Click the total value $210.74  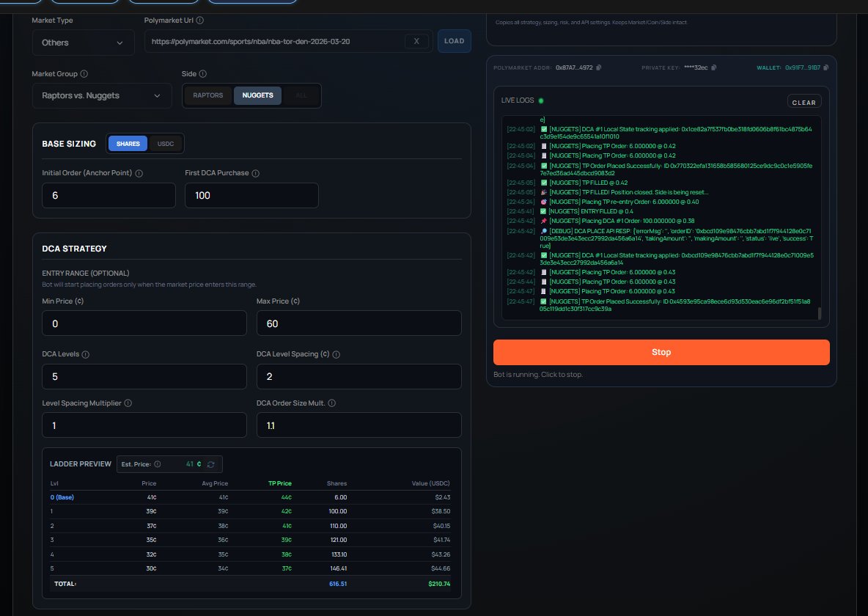click(439, 584)
